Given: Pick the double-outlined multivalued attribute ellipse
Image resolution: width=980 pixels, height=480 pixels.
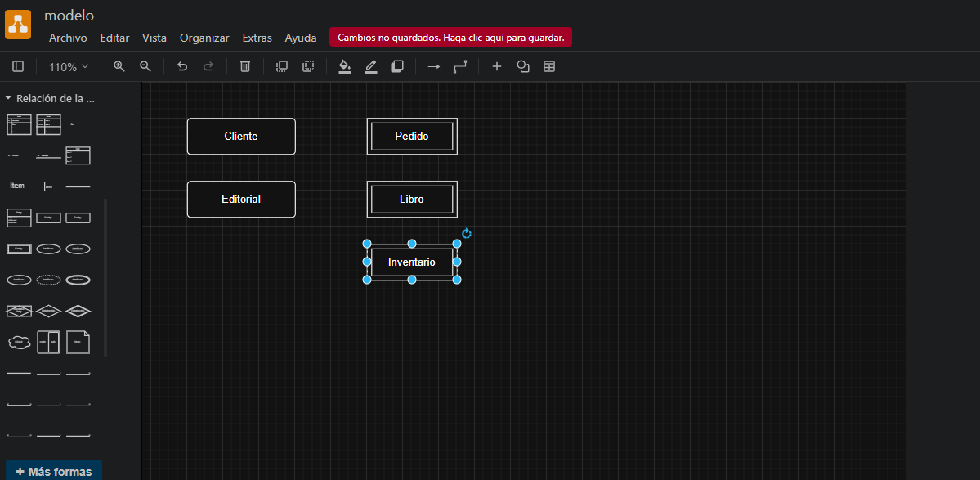Looking at the screenshot, I should [78, 280].
